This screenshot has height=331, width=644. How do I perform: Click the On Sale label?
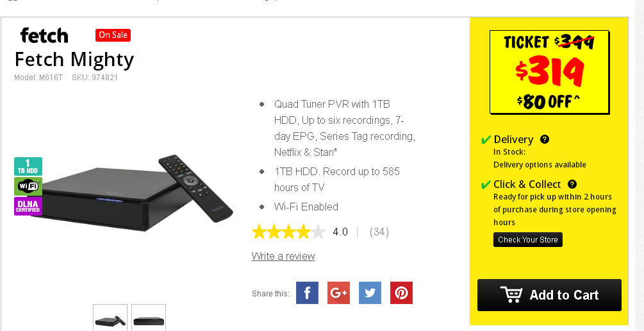point(113,35)
